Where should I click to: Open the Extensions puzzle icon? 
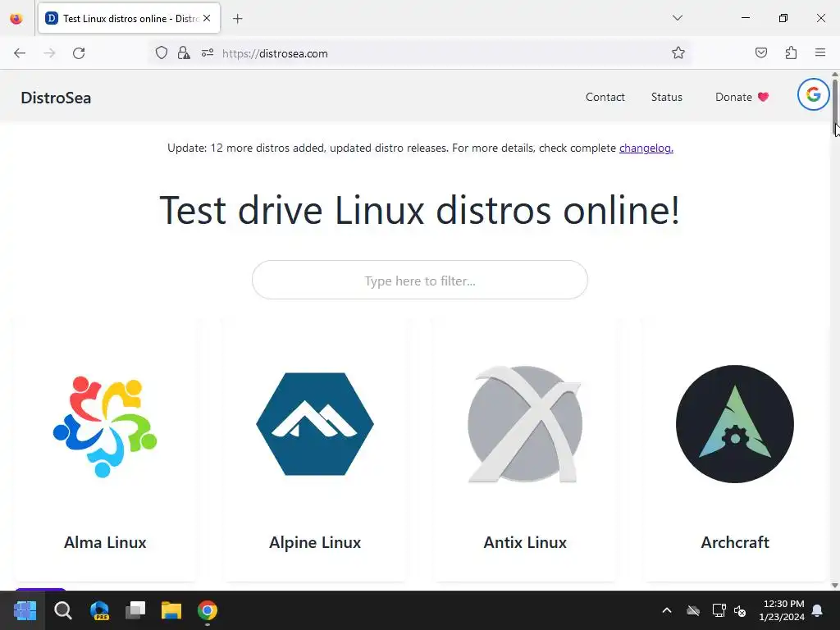pyautogui.click(x=791, y=52)
